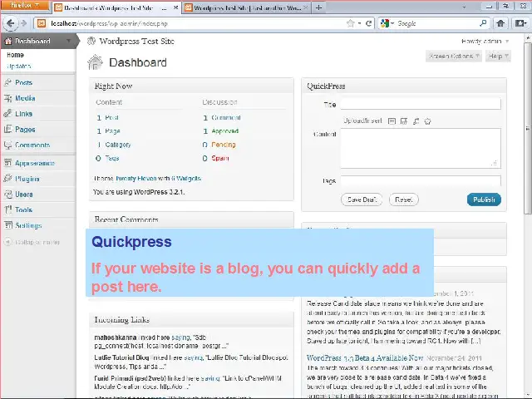Click the search magnifier icon in Google box

tap(483, 23)
